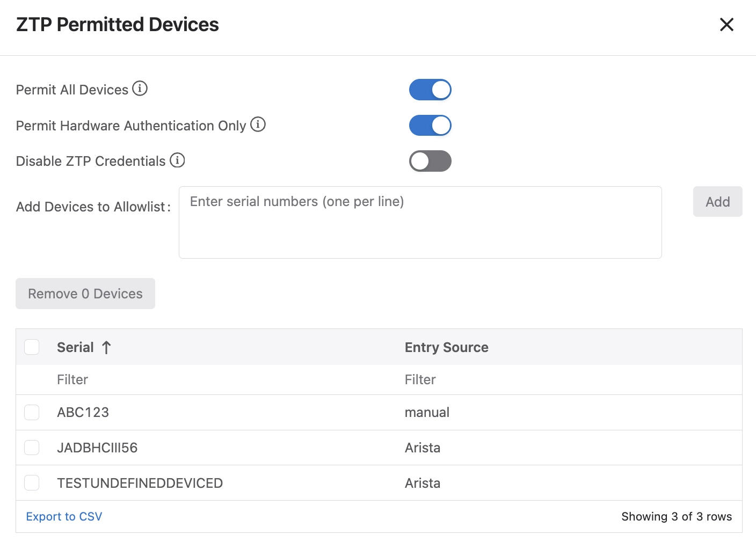Click the Serial sort arrow icon
This screenshot has width=756, height=542.
tap(106, 348)
